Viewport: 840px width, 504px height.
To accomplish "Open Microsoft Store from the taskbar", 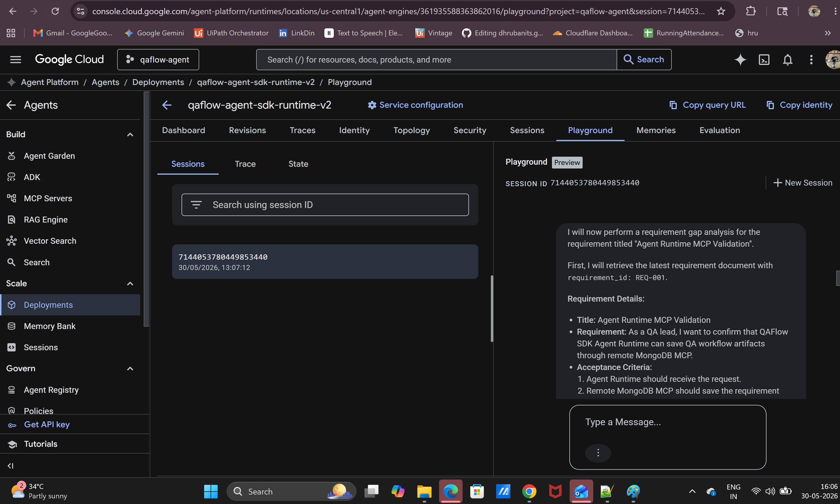I will pyautogui.click(x=477, y=491).
